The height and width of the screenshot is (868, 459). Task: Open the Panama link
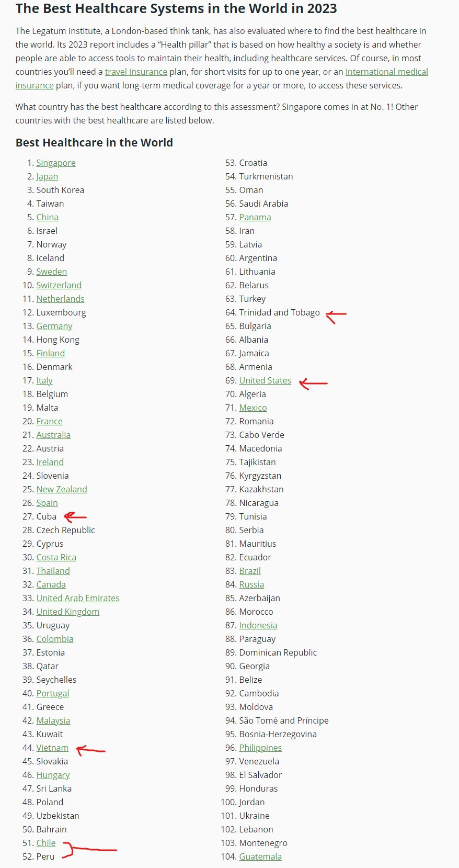(255, 217)
